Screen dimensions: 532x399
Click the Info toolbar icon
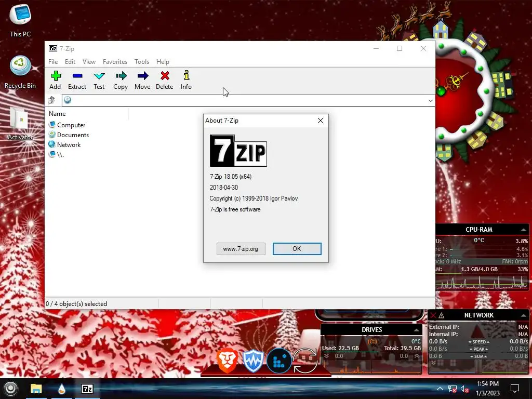coord(187,80)
